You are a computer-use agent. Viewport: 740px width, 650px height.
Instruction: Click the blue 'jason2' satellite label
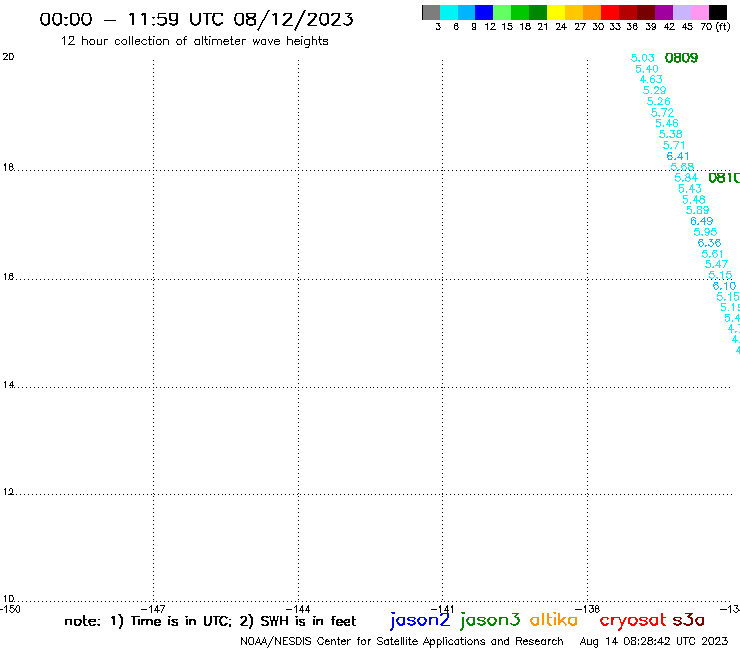tap(420, 620)
